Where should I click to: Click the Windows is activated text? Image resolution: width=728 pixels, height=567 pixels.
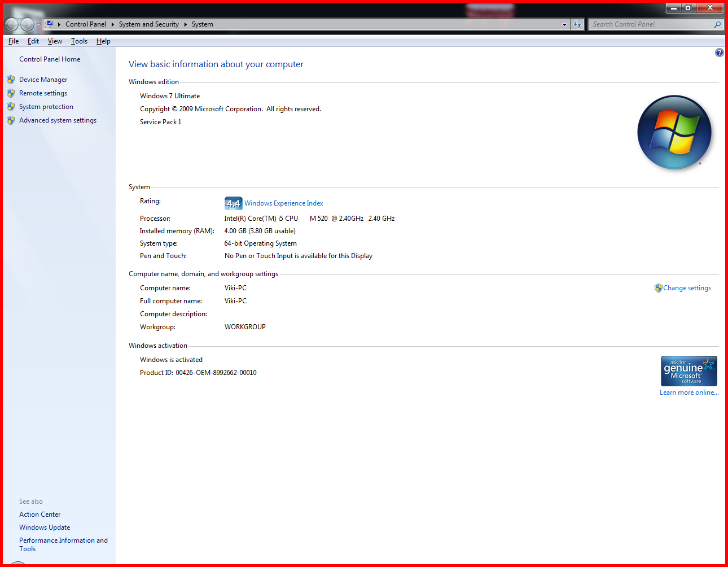click(171, 360)
